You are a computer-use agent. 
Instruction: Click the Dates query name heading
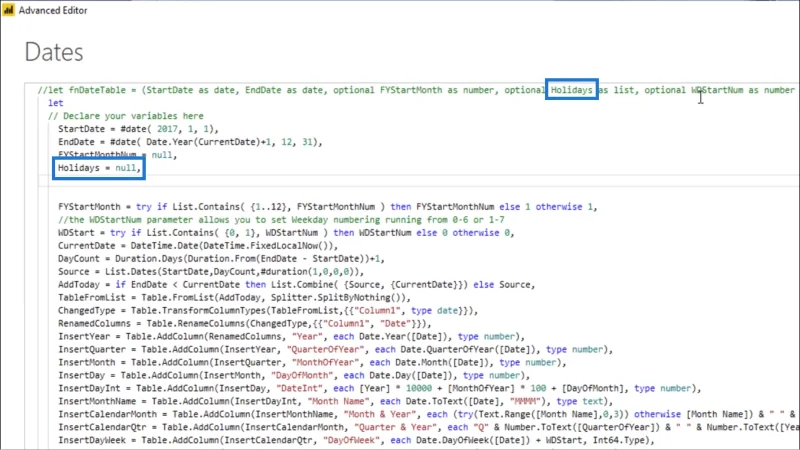pyautogui.click(x=54, y=52)
